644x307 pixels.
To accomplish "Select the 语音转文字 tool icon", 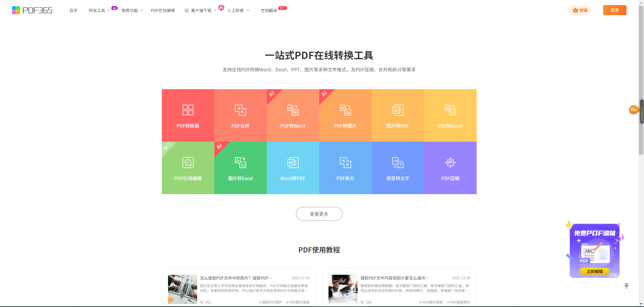I will (x=398, y=163).
